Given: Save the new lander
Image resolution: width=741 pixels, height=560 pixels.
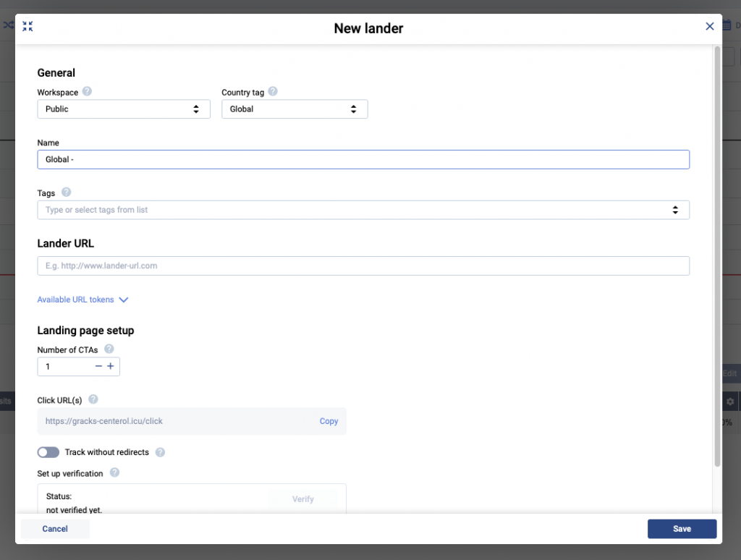Looking at the screenshot, I should [x=682, y=529].
